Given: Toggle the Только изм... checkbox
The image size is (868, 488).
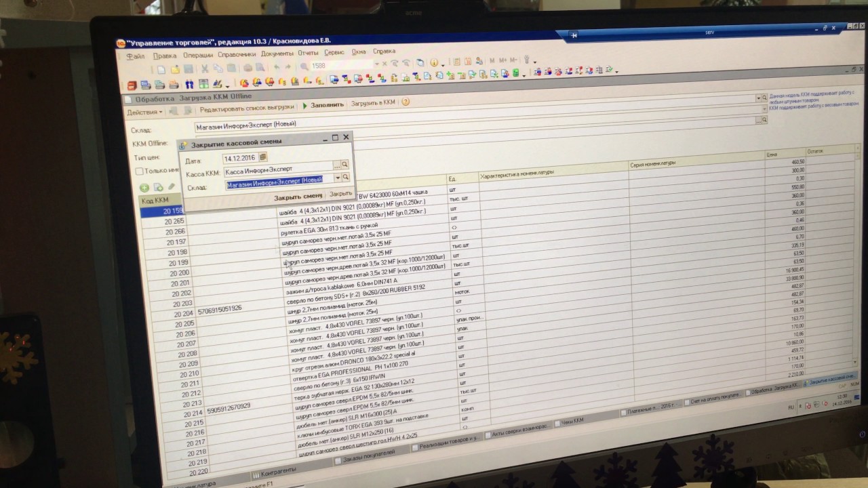Looking at the screenshot, I should 139,171.
